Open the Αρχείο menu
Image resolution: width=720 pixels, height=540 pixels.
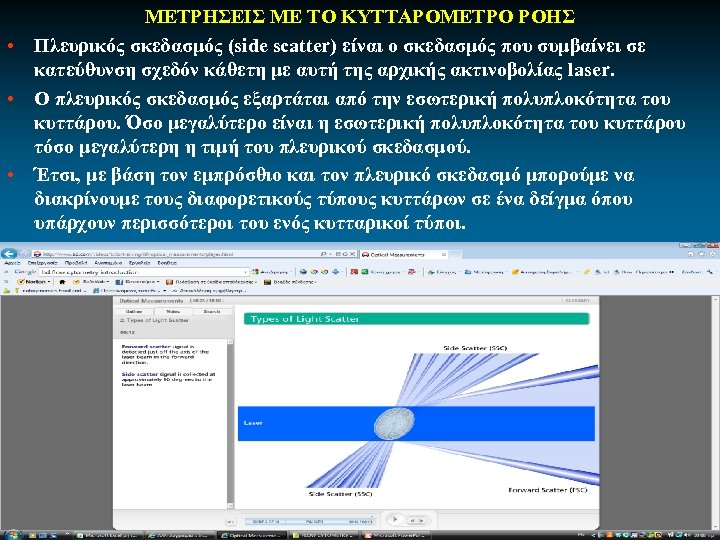(x=12, y=263)
